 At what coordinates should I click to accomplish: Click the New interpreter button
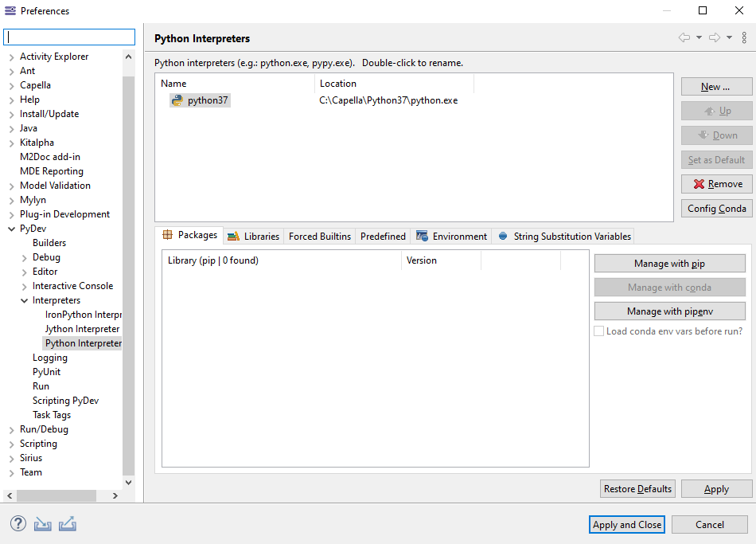click(x=715, y=86)
